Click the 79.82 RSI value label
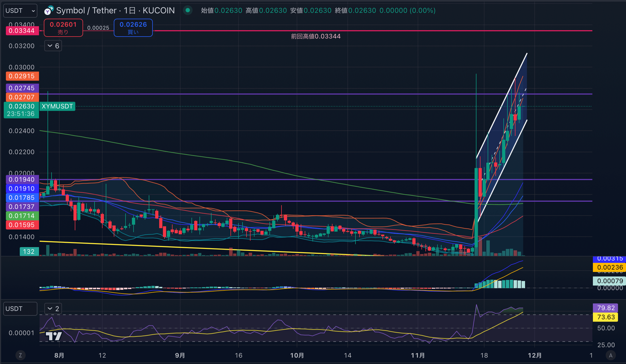This screenshot has width=626, height=364. tap(606, 308)
